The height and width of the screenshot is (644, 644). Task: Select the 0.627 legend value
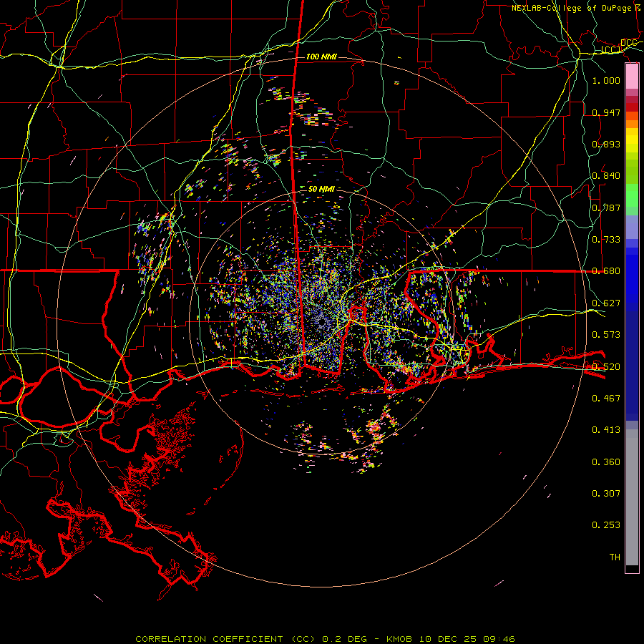point(606,303)
